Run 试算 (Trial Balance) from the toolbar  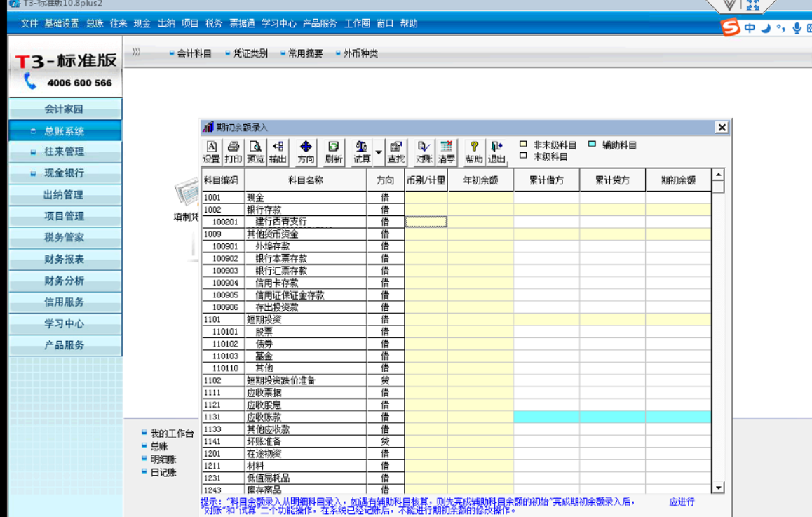click(361, 152)
